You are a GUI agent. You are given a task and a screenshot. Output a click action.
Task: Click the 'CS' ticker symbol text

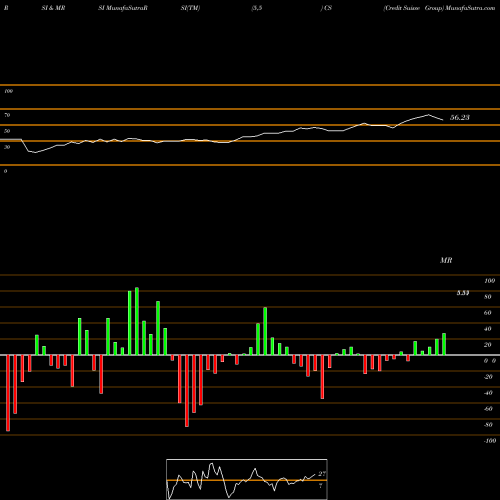click(x=328, y=8)
